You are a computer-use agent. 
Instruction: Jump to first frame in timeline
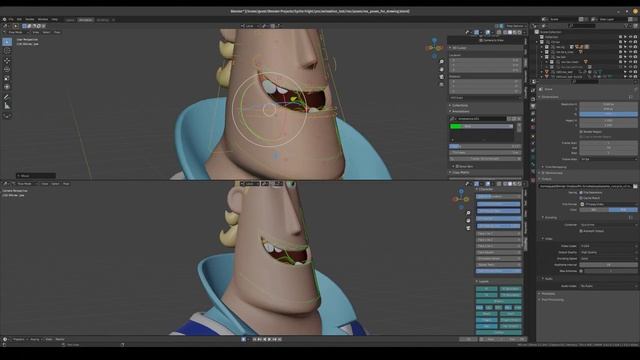(254, 339)
